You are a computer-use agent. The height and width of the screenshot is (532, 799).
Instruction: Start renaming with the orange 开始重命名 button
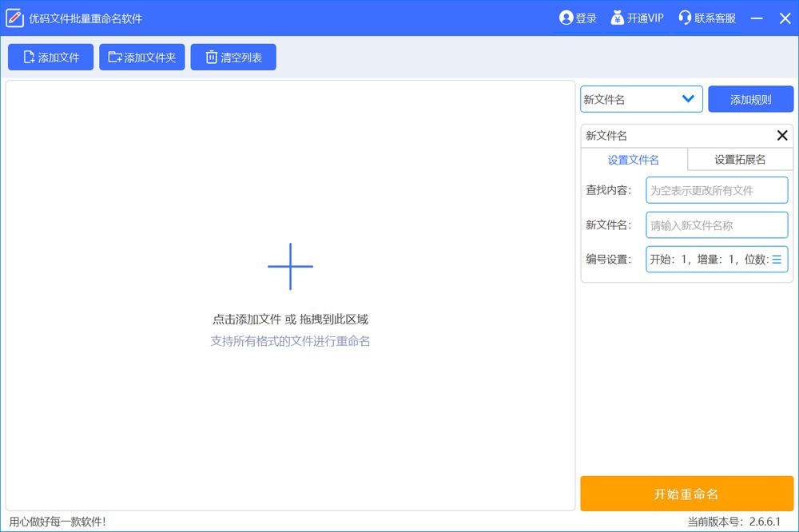686,494
